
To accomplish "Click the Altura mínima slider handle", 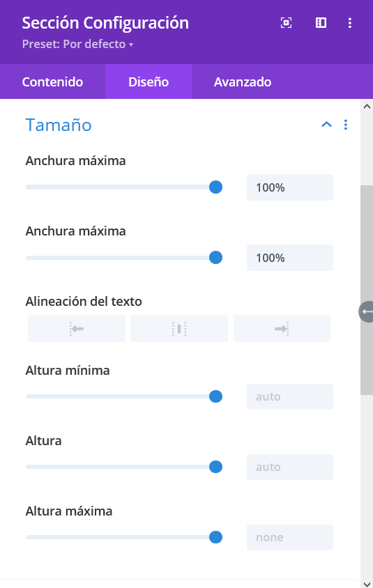I will pyautogui.click(x=215, y=396).
